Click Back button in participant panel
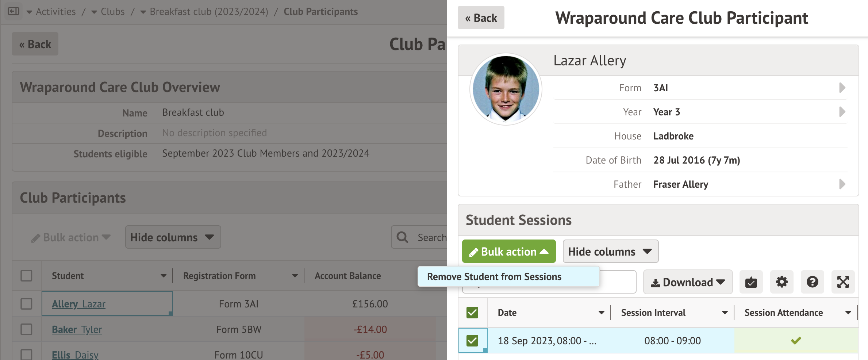 coord(481,18)
